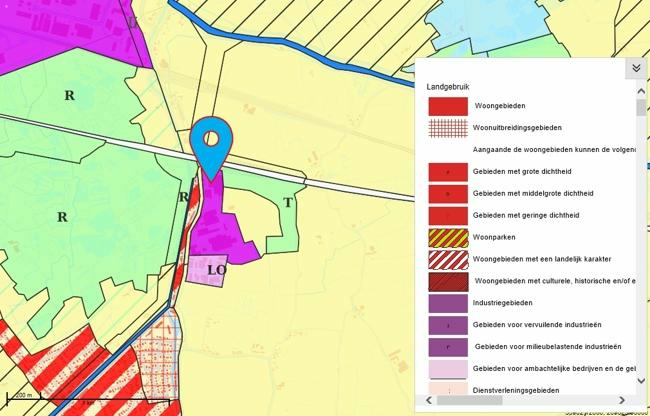Click 'Gebieden met grote dichtheid' label
650x416 pixels.
522,172
